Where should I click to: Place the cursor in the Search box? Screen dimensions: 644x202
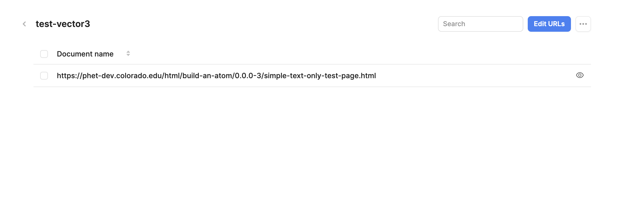pyautogui.click(x=480, y=24)
